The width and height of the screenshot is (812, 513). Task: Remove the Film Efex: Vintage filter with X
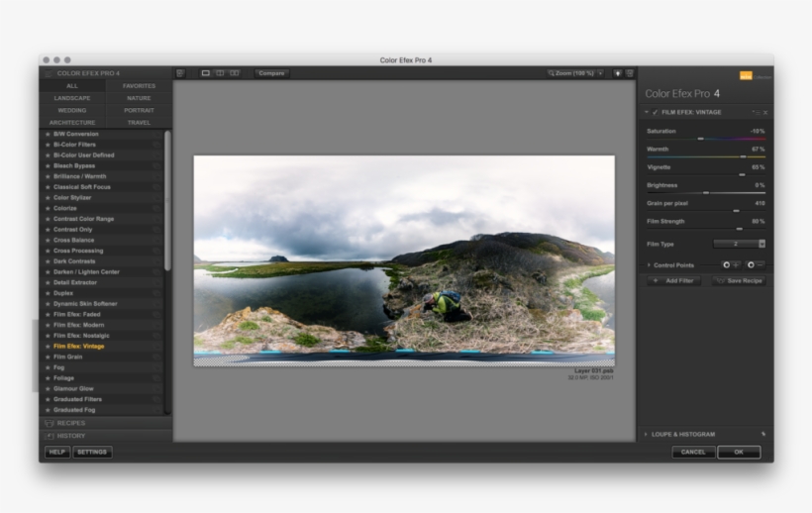pos(764,113)
